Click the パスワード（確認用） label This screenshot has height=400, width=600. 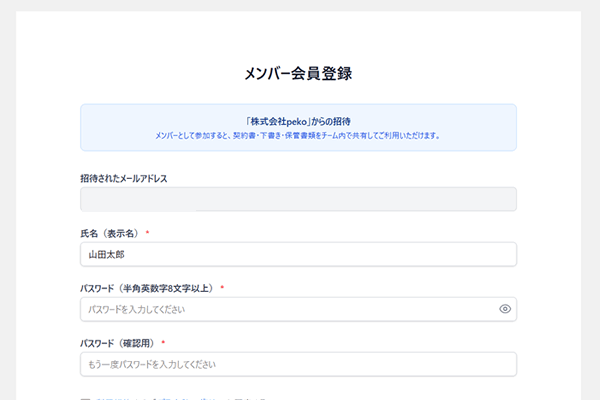117,343
